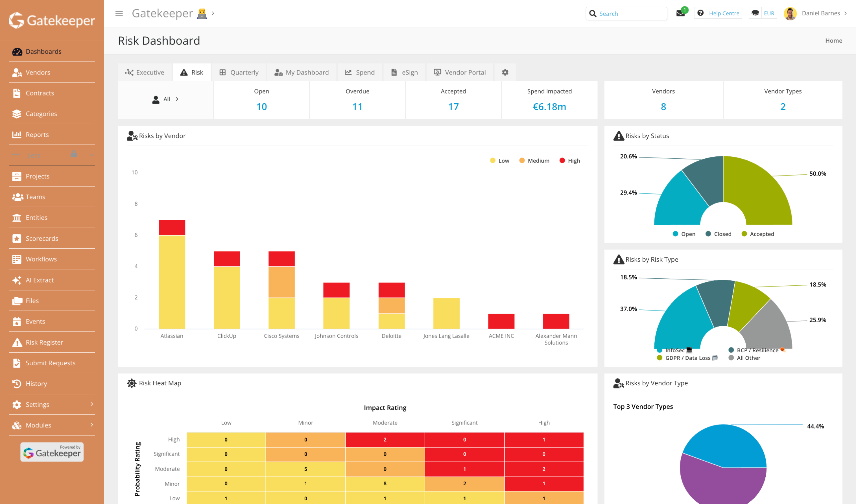Image resolution: width=856 pixels, height=504 pixels.
Task: Click the Help Centre question mark icon
Action: (x=700, y=13)
